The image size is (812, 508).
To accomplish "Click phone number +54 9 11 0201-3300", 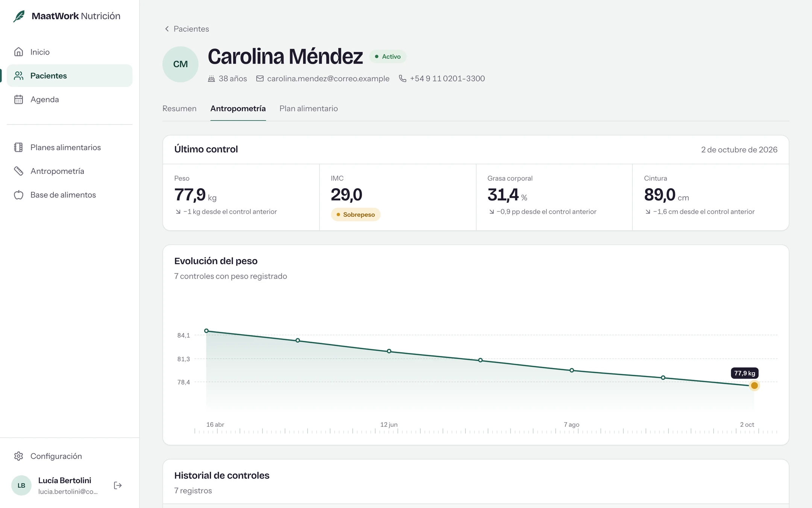I will 447,79.
